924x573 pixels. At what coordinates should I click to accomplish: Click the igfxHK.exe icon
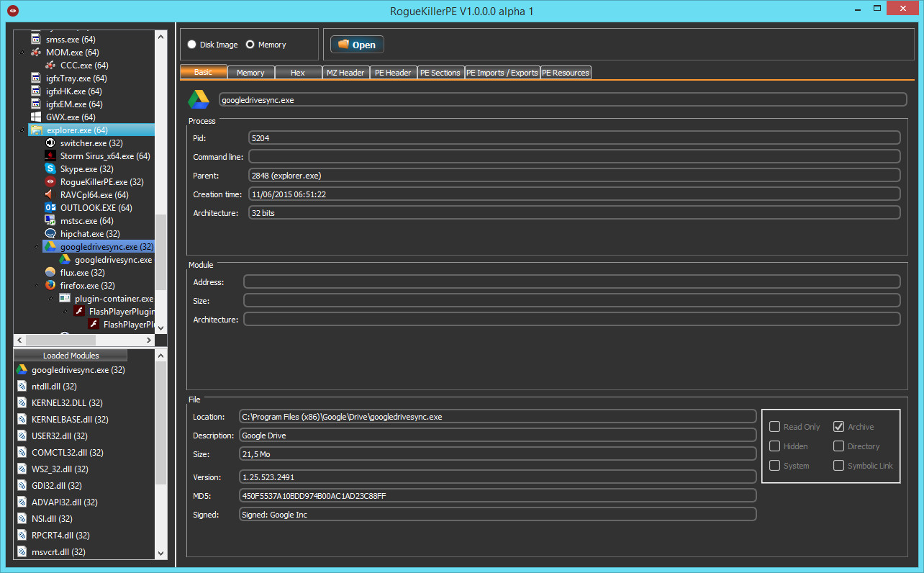click(x=36, y=91)
